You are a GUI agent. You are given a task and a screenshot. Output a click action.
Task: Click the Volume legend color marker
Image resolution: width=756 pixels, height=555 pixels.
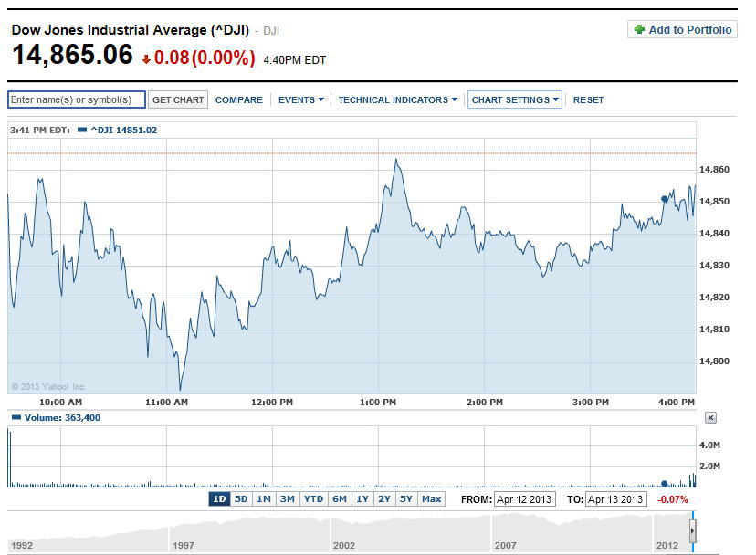(x=16, y=417)
